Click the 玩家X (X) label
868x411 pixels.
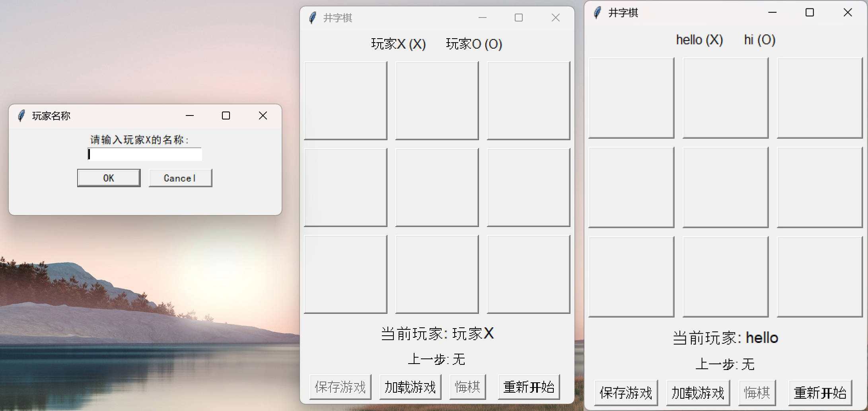click(x=399, y=44)
